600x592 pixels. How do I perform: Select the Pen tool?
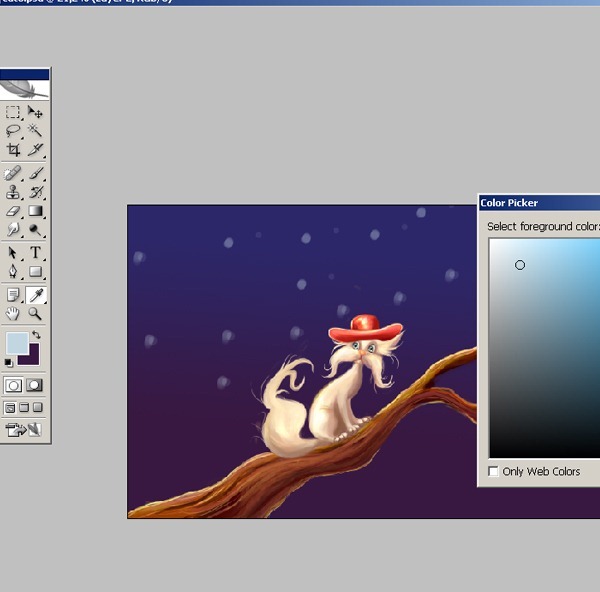click(13, 271)
